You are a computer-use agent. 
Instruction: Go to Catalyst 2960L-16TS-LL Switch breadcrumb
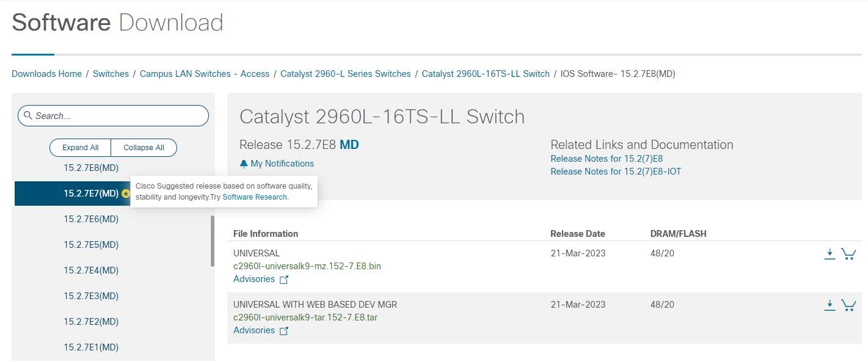(x=486, y=74)
